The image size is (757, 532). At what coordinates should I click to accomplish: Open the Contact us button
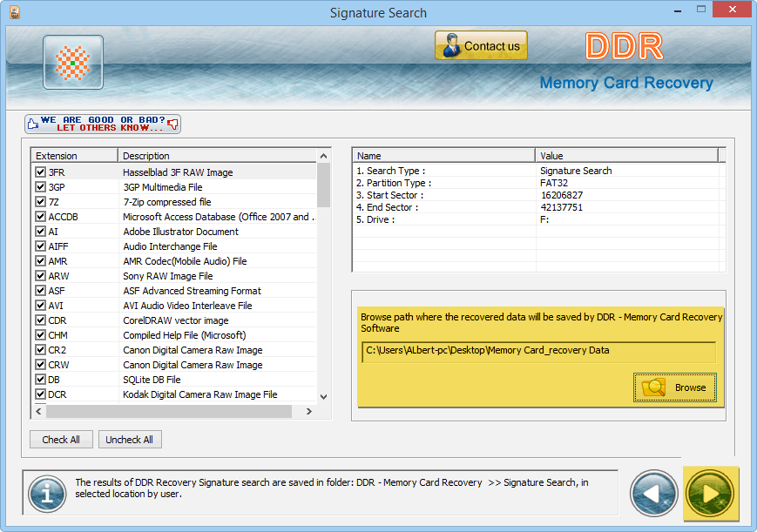point(481,46)
